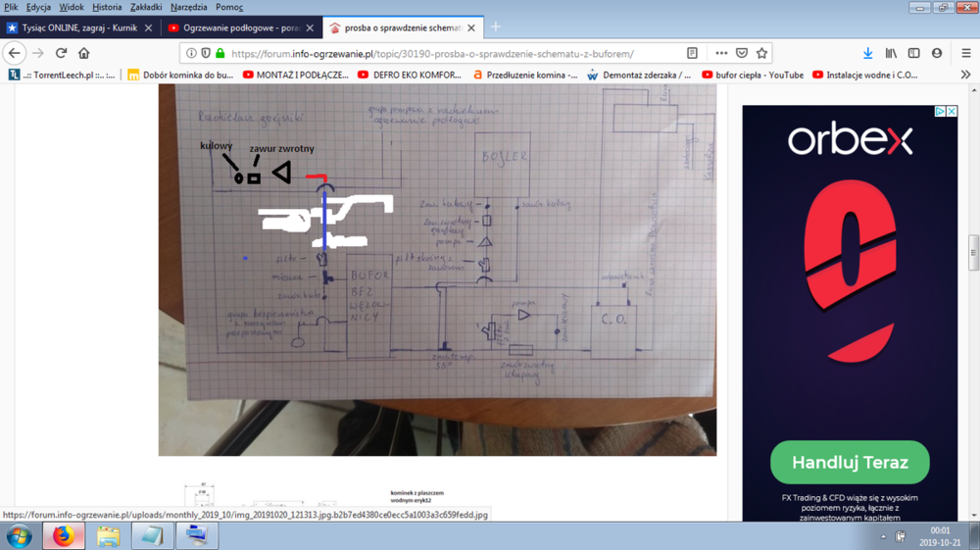Open a new browser tab
980x550 pixels.
pyautogui.click(x=496, y=27)
